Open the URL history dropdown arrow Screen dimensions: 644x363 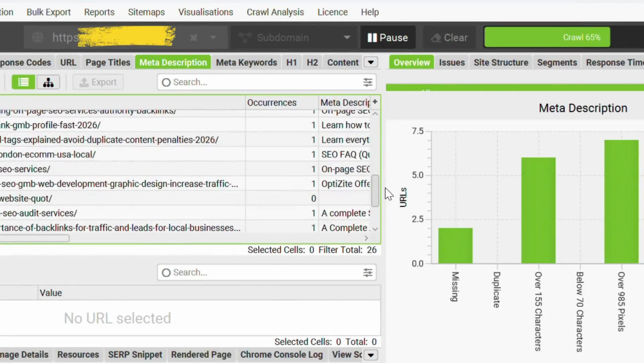click(213, 38)
